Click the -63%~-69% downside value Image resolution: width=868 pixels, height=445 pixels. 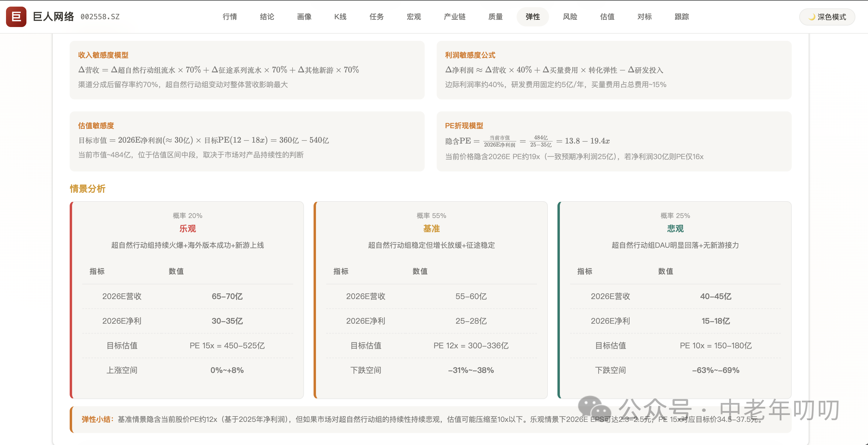(x=716, y=370)
